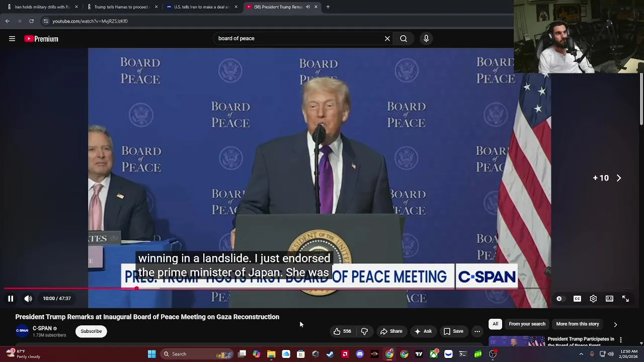Reload the current page
The image size is (644, 362).
tap(31, 21)
